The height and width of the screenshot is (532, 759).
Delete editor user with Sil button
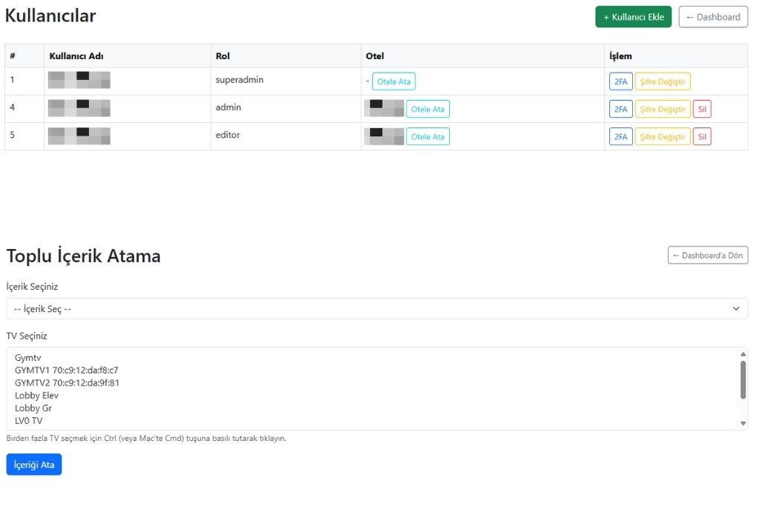(701, 136)
